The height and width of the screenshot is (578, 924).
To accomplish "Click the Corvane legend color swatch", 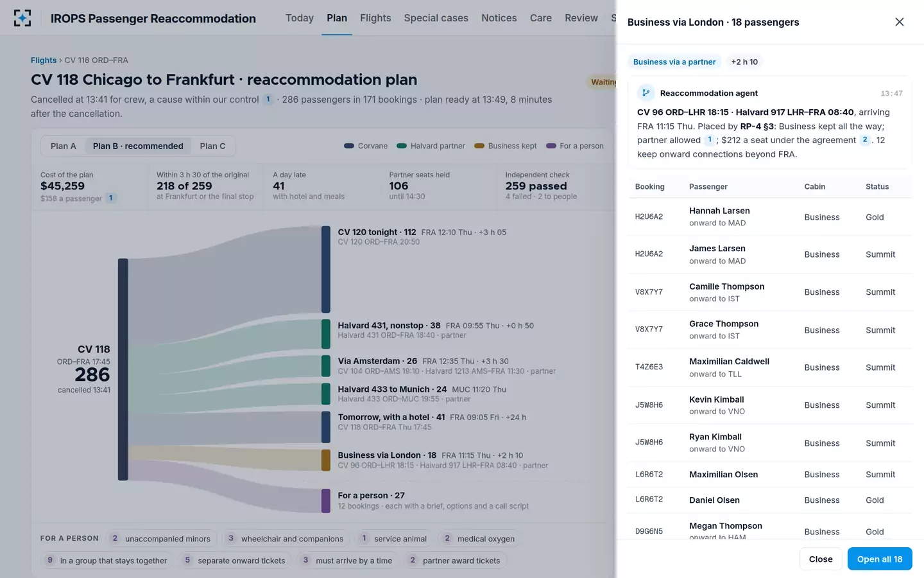I will point(349,146).
